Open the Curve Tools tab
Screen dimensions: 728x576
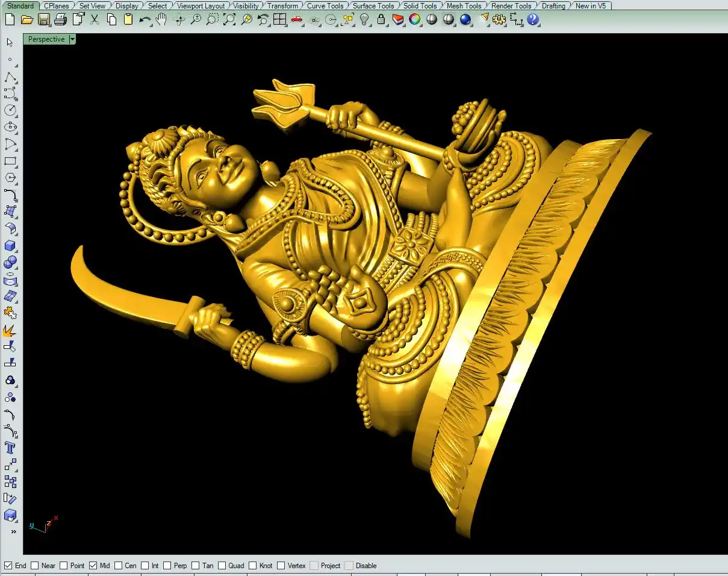coord(325,6)
